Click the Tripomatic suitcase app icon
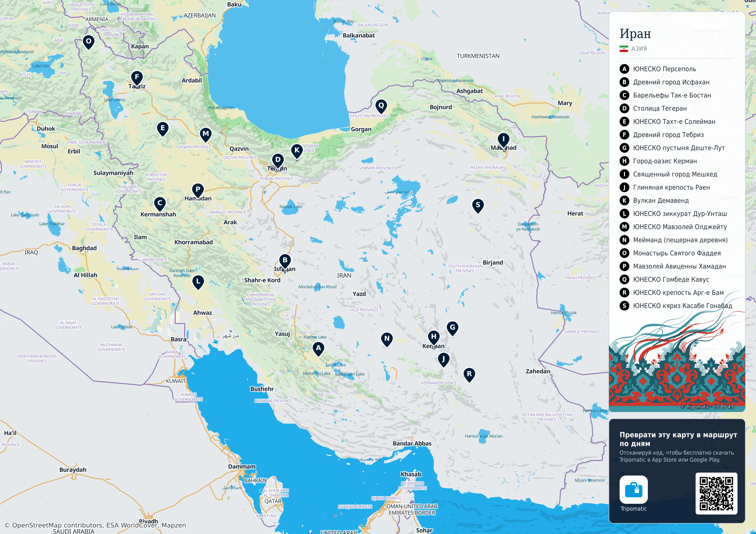This screenshot has width=756, height=534. (633, 489)
